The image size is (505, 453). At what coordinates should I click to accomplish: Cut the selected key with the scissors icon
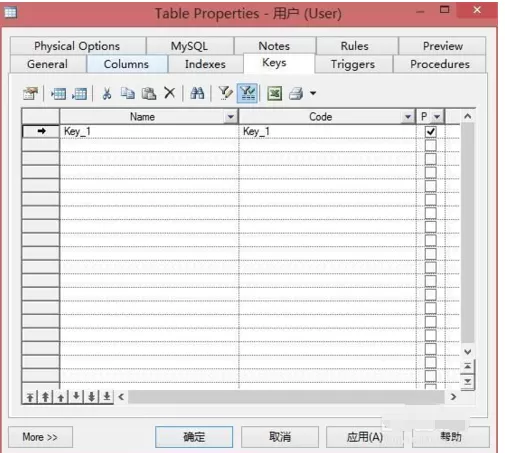pyautogui.click(x=107, y=94)
